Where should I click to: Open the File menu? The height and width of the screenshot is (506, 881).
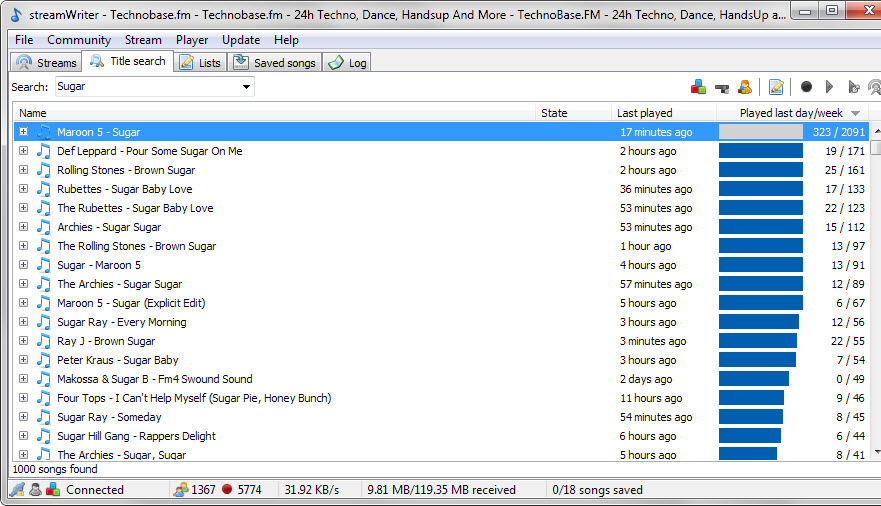coord(24,40)
